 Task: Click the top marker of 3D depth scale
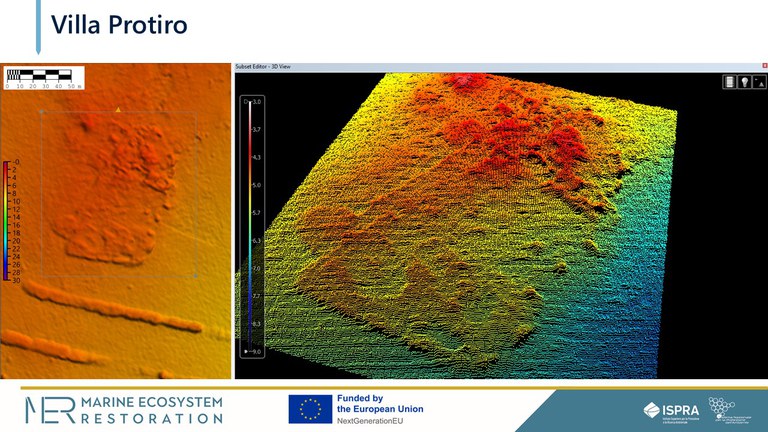[x=250, y=102]
